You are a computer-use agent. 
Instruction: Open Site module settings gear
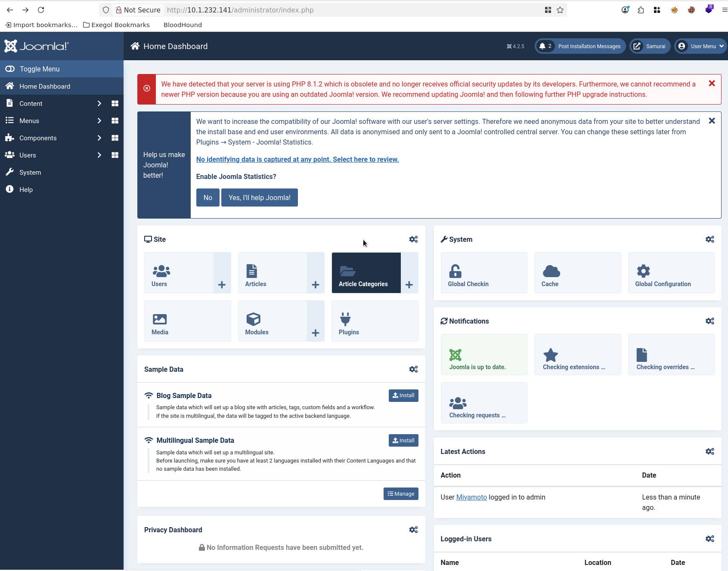(x=413, y=239)
